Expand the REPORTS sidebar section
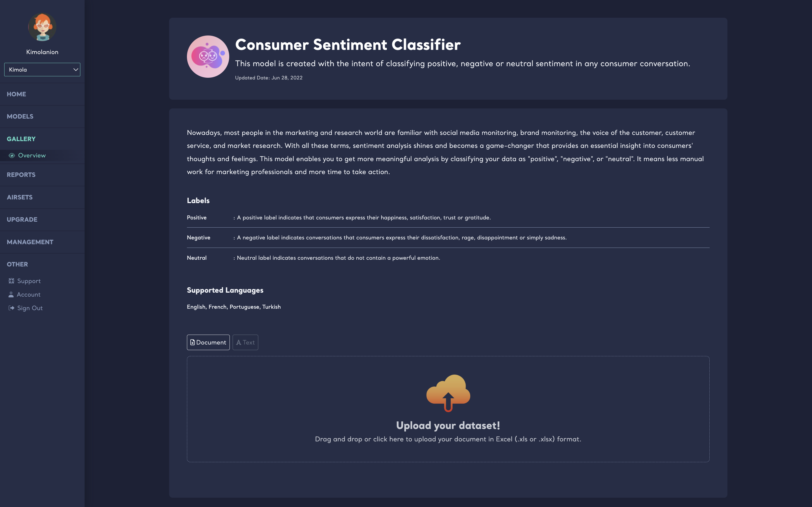812x507 pixels. (21, 175)
